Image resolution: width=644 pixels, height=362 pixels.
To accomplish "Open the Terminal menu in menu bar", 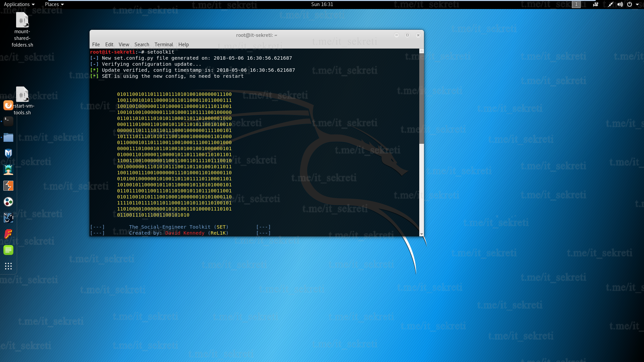I will click(x=164, y=45).
